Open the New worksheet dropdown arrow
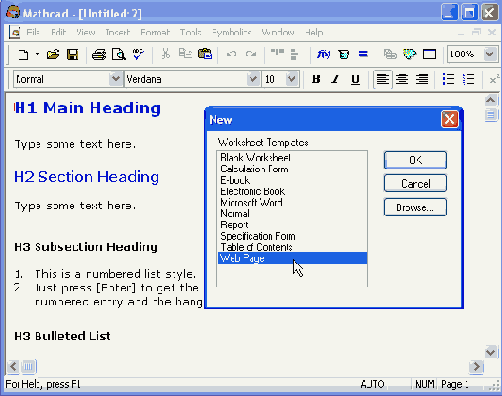The image size is (502, 396). [37, 54]
